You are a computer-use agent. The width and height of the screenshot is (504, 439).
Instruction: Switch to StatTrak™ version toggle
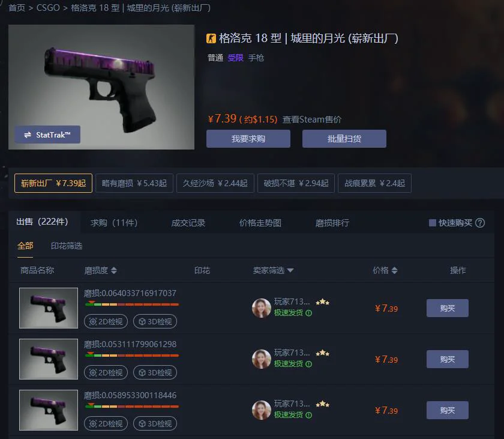click(47, 135)
